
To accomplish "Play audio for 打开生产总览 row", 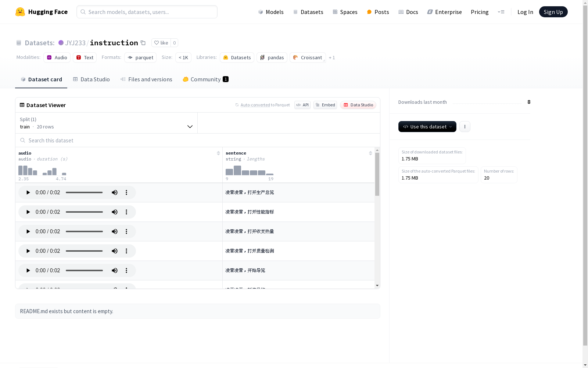I will pos(28,192).
